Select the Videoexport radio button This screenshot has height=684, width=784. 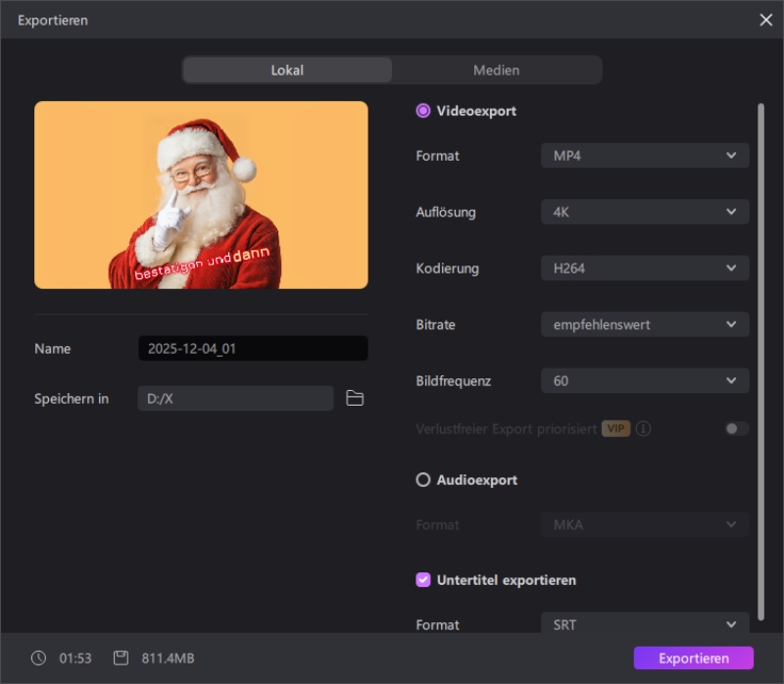[422, 111]
